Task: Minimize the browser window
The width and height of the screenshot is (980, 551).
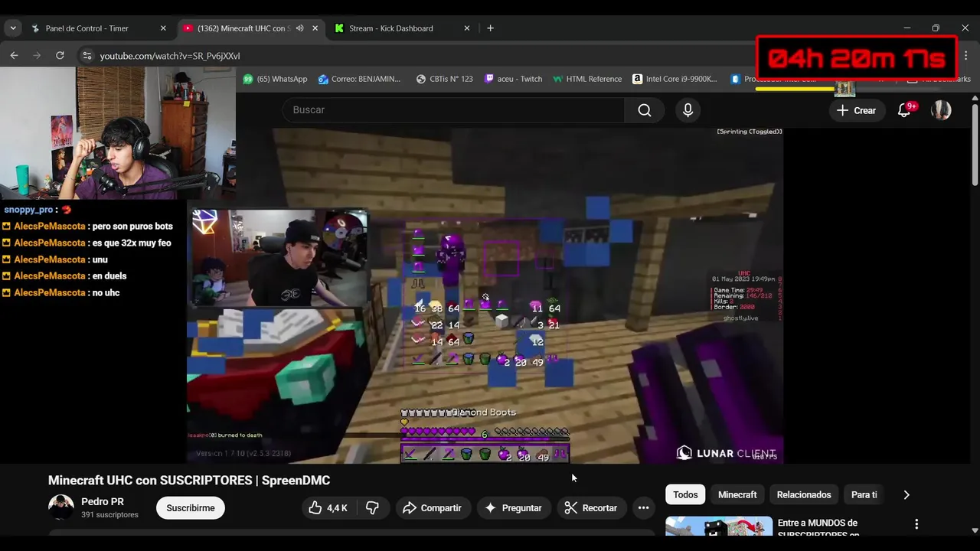Action: pyautogui.click(x=906, y=28)
